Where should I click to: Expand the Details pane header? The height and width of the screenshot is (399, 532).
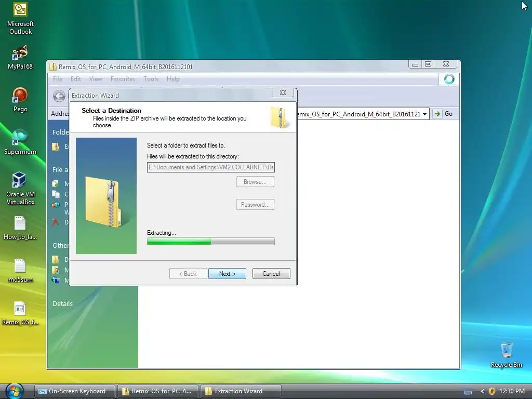coord(62,303)
